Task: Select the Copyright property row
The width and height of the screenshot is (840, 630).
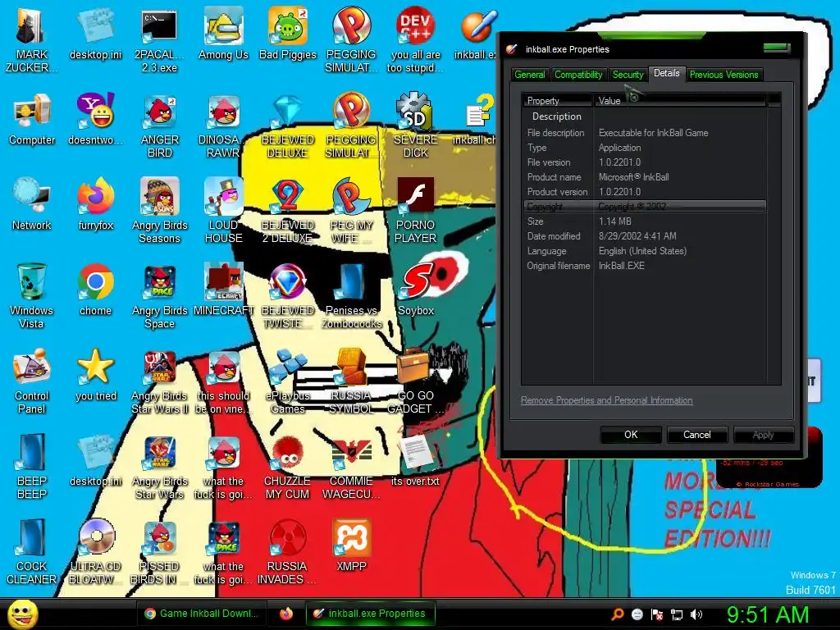Action: pyautogui.click(x=645, y=206)
